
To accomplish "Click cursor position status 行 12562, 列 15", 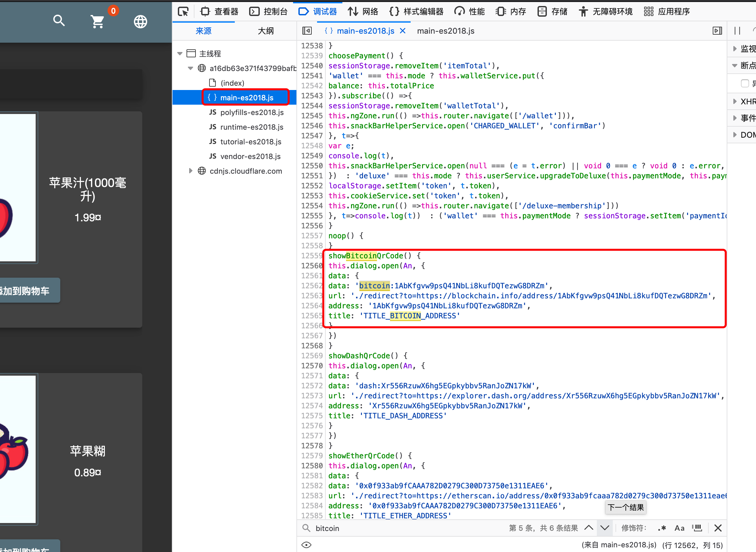I will [x=693, y=545].
